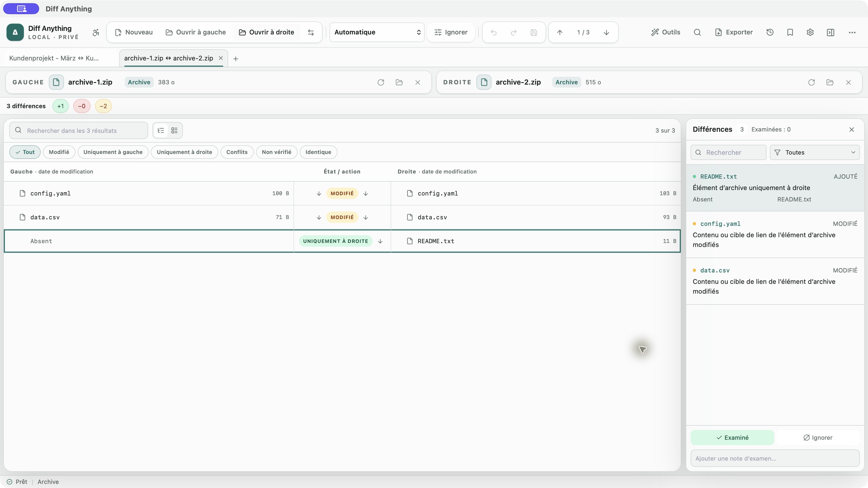The width and height of the screenshot is (868, 488).
Task: Select right README.txt file in table
Action: (x=536, y=241)
